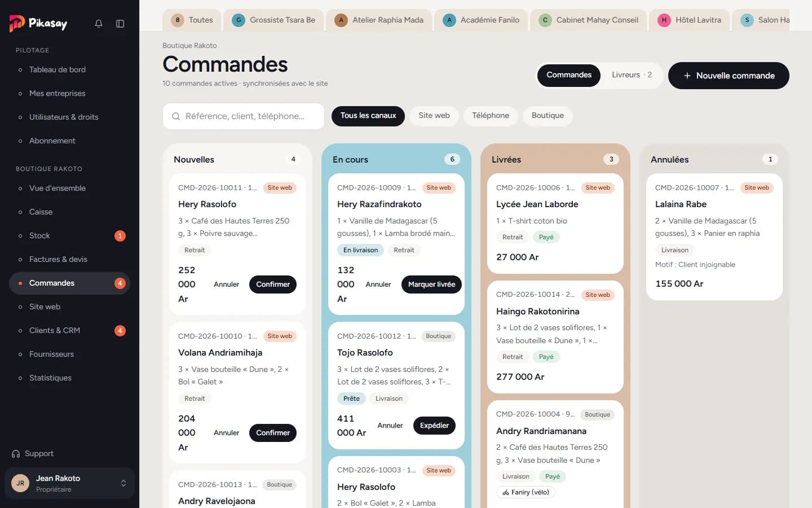812x508 pixels.
Task: Click the H avatar of Hôtel Lavitra
Action: click(664, 20)
